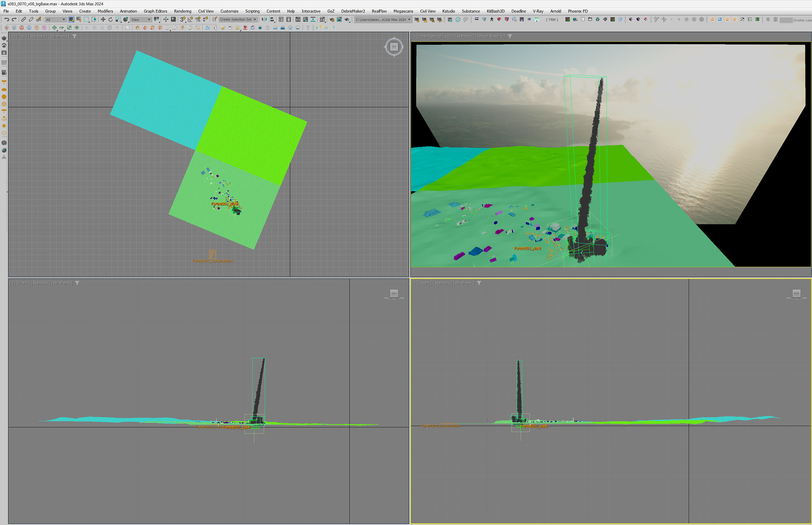Click the Link selection chain icon
This screenshot has height=525, width=812.
[x=23, y=19]
